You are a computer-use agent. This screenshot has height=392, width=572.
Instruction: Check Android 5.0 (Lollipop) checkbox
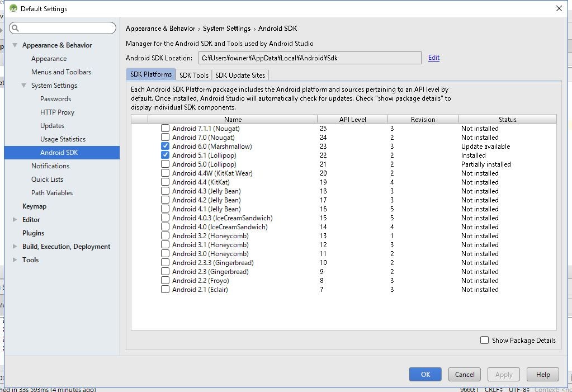coord(166,164)
